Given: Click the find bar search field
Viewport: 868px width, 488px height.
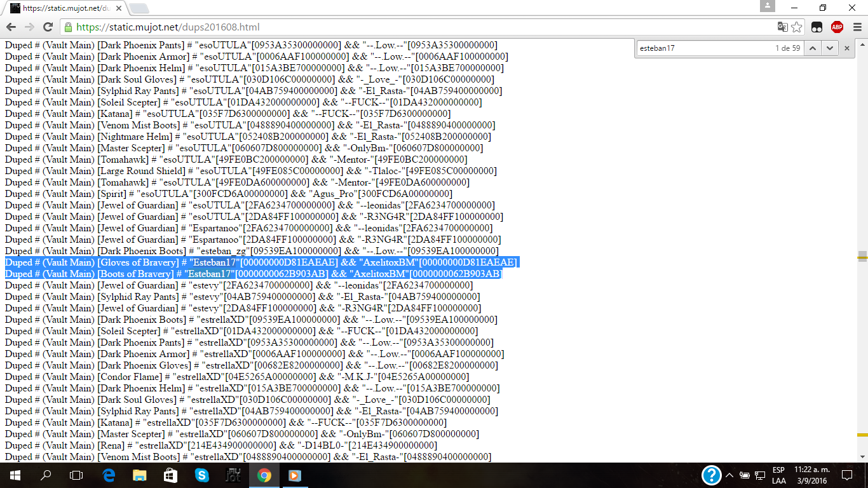Looking at the screenshot, I should click(699, 48).
